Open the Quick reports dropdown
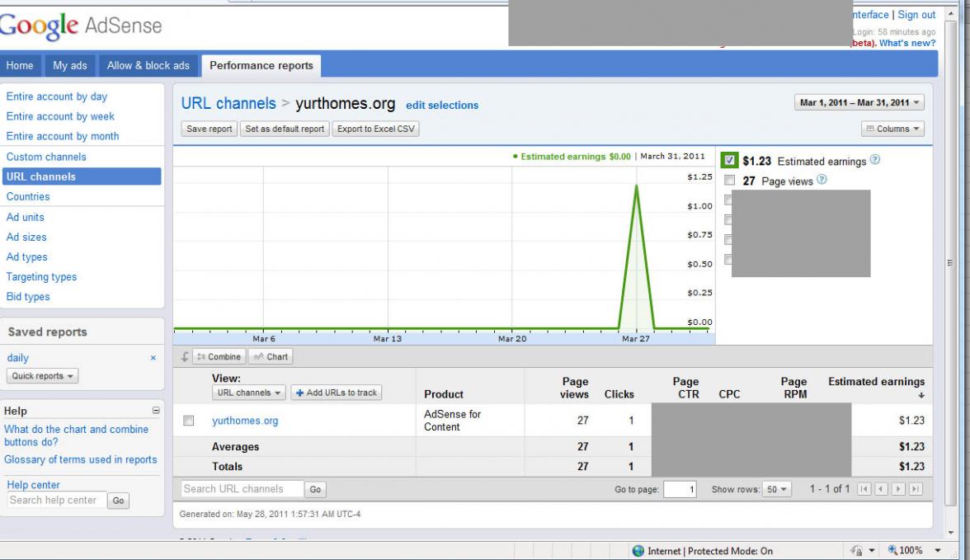Screen dimensions: 970x560 (43, 376)
